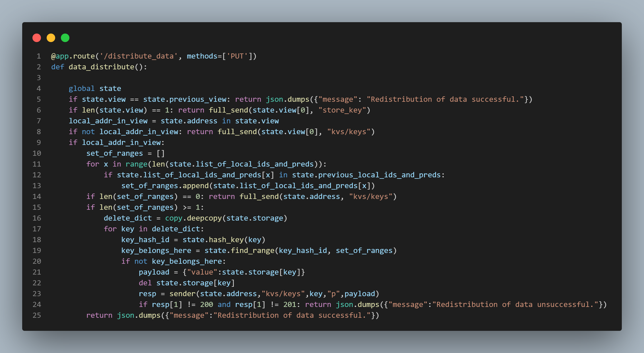The width and height of the screenshot is (644, 353).
Task: Click 'def' keyword on line 2
Action: (x=57, y=67)
